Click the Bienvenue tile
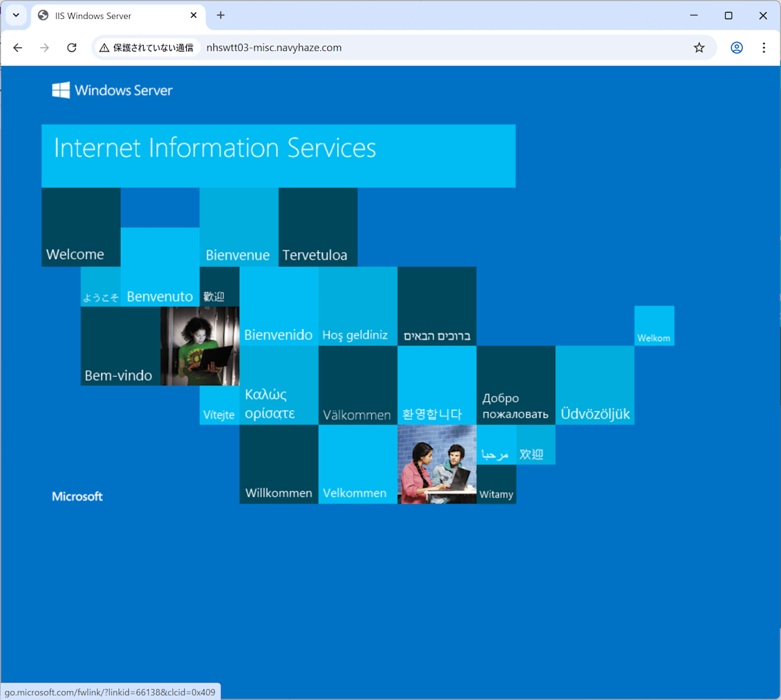781x700 pixels. 239,227
